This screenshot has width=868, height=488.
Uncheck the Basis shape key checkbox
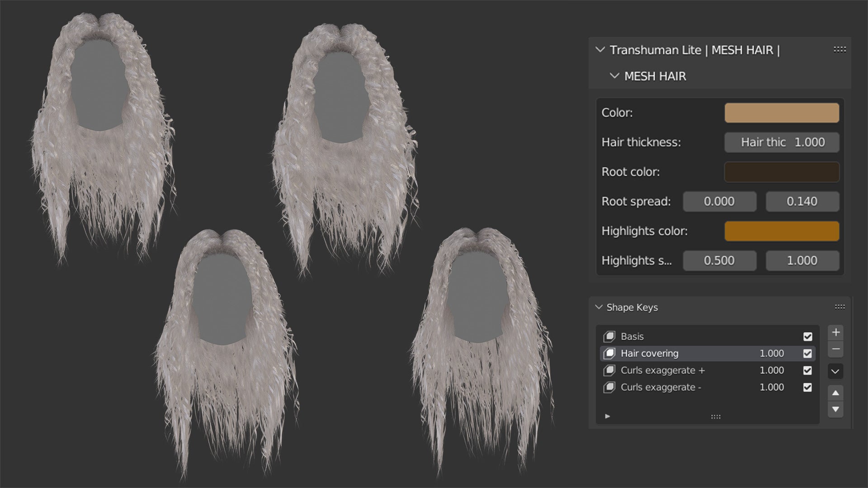click(807, 337)
